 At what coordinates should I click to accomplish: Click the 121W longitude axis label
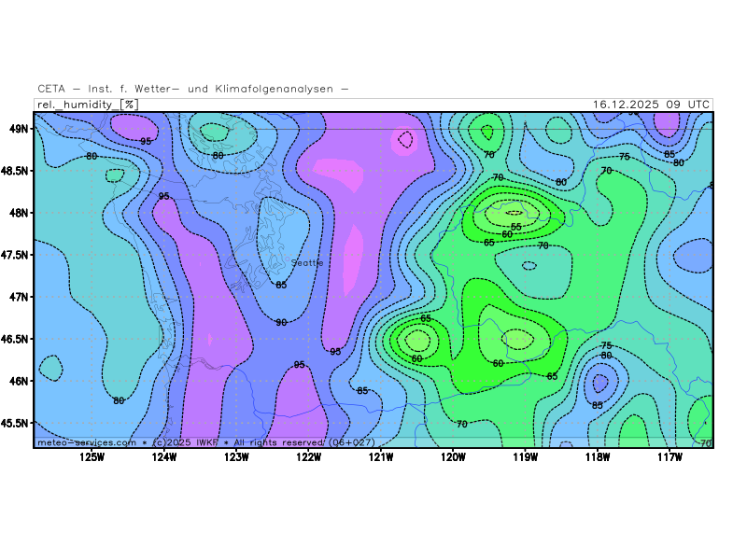381,456
